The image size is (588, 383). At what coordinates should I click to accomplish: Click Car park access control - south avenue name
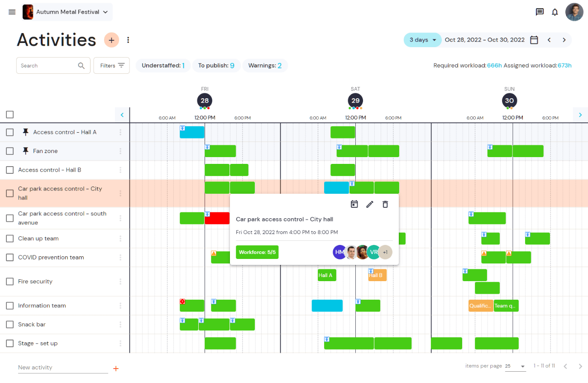point(62,218)
